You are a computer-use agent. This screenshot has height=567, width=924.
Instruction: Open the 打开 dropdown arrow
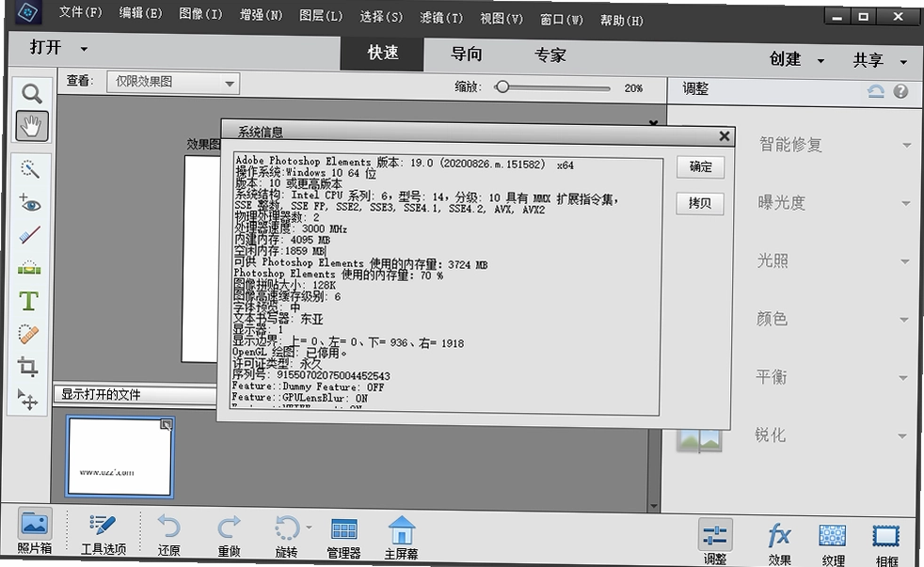coord(85,49)
